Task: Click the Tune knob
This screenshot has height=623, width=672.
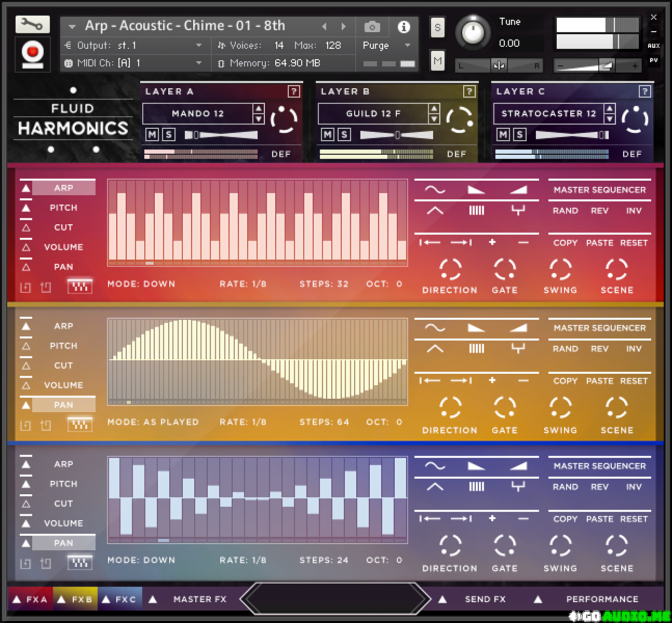Action: [472, 33]
